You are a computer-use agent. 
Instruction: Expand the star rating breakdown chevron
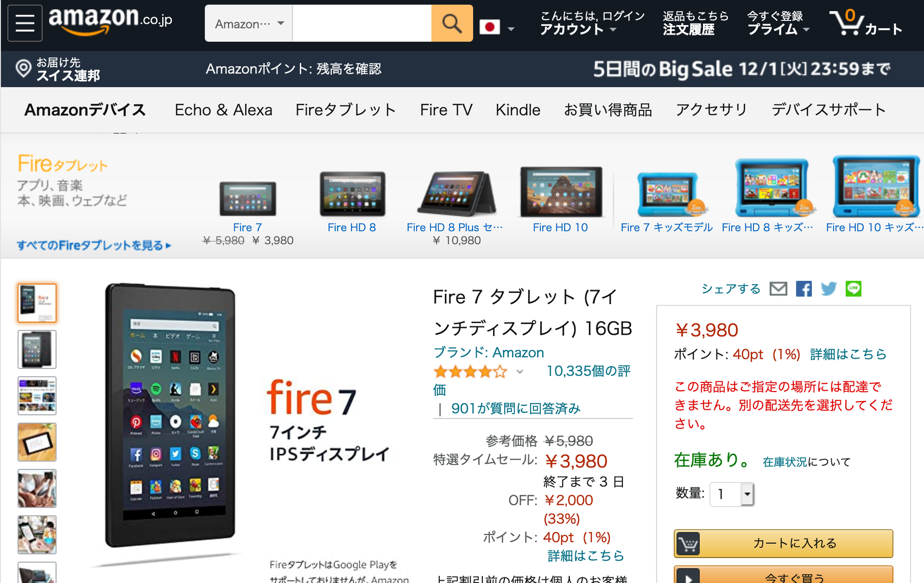[520, 372]
